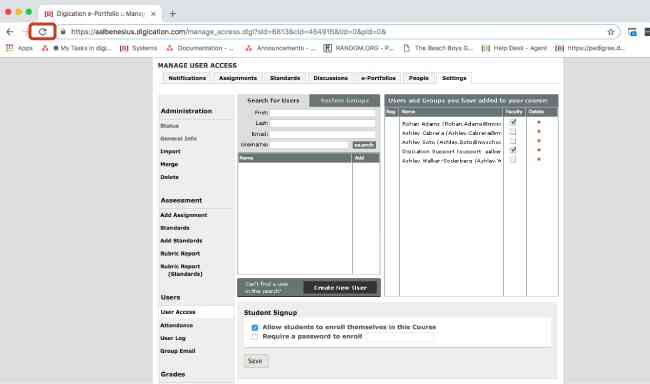Delete Ashley Soto with the red X

[x=539, y=141]
